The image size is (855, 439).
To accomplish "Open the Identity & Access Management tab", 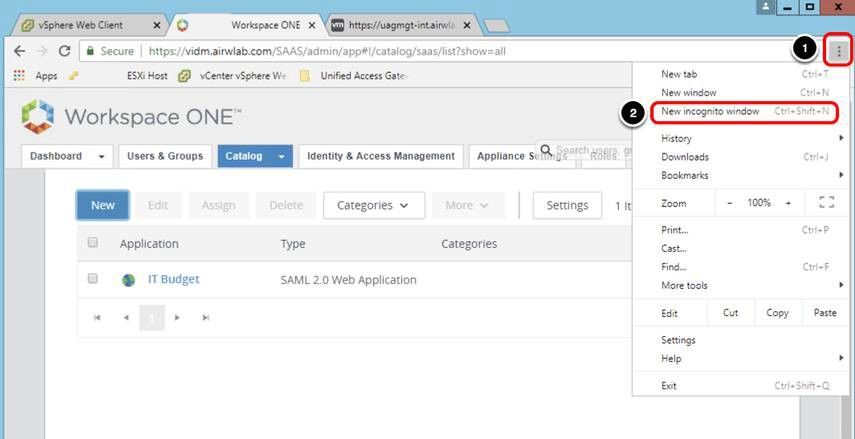I will pyautogui.click(x=380, y=156).
